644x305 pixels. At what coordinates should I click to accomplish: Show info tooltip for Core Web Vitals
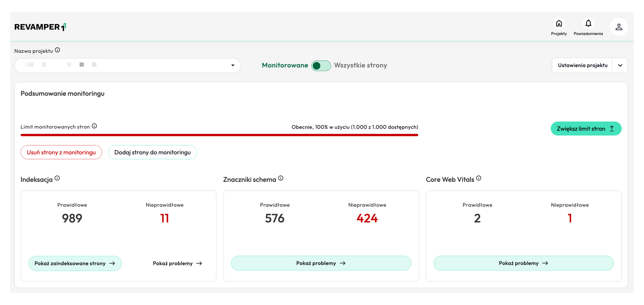coord(479,178)
